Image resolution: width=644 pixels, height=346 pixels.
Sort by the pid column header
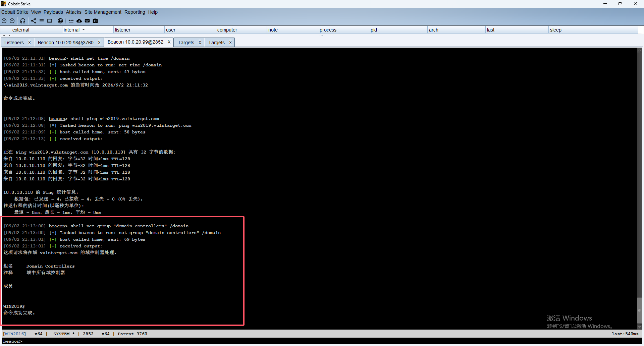[398, 30]
